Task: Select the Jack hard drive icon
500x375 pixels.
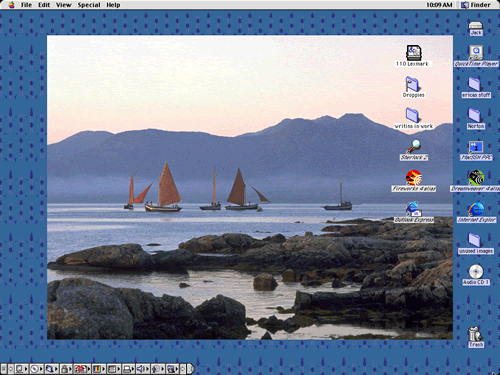Action: coord(476,28)
